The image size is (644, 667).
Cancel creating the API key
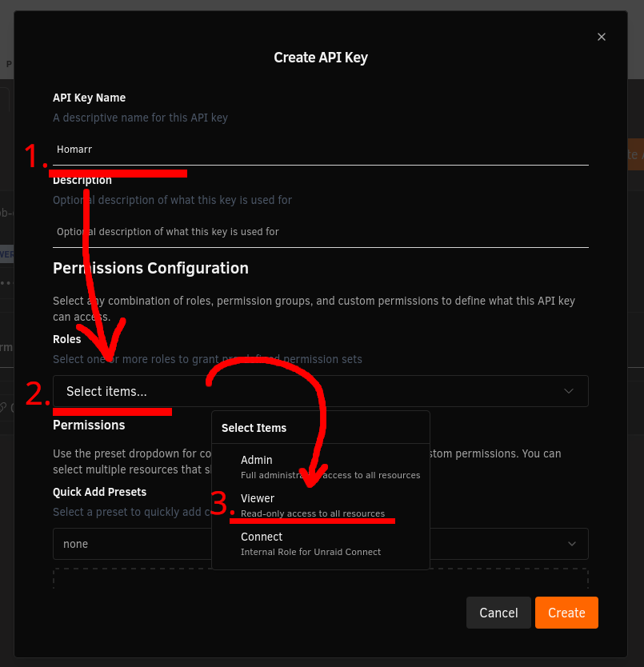pos(498,613)
